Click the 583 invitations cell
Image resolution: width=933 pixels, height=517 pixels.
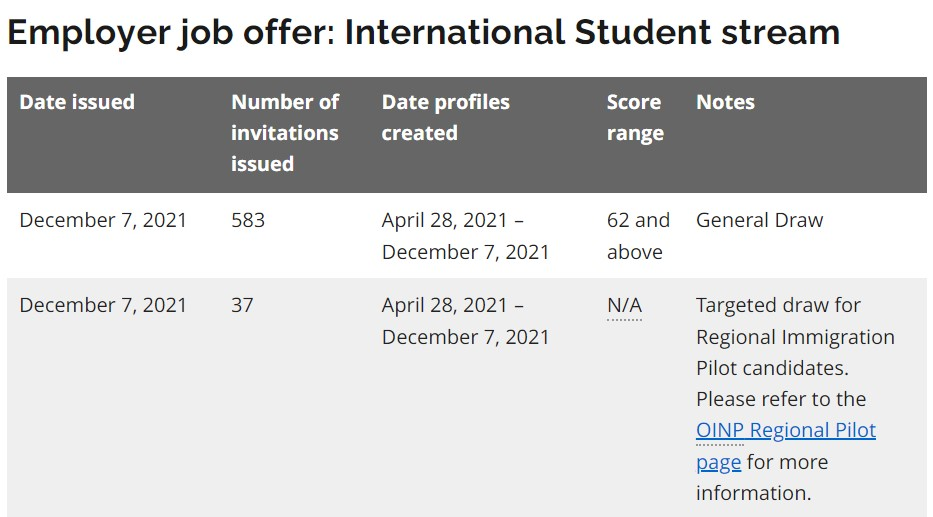[248, 220]
